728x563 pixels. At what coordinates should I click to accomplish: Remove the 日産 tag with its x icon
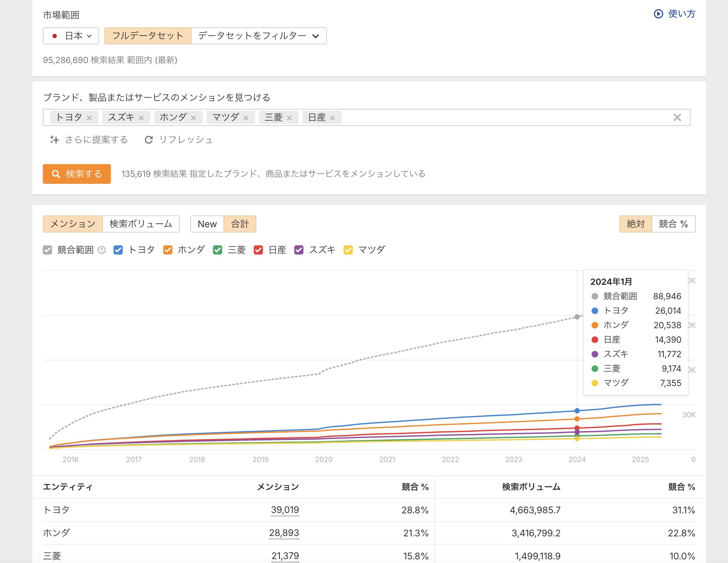pos(332,118)
